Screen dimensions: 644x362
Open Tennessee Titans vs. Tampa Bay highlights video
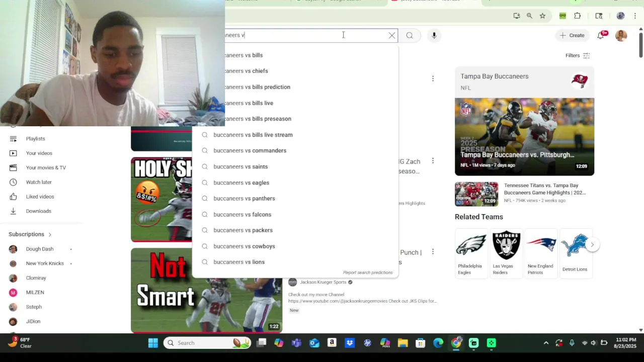[523, 193]
